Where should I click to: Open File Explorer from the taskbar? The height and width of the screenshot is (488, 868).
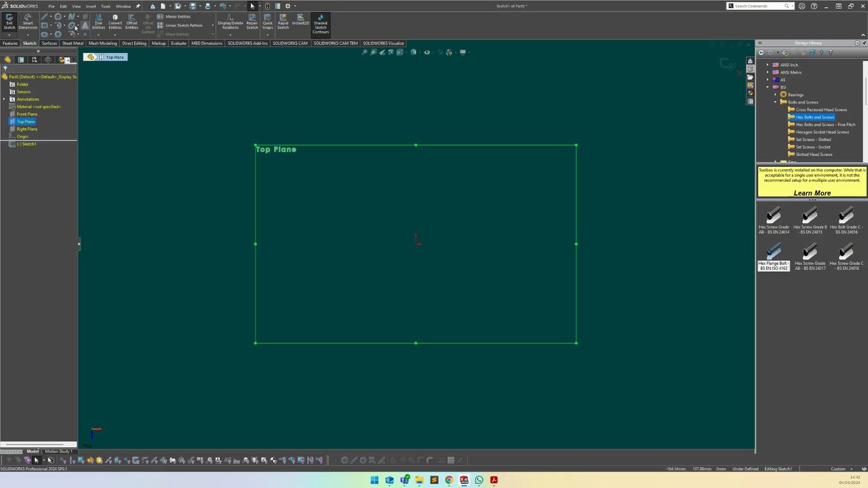coord(419,481)
